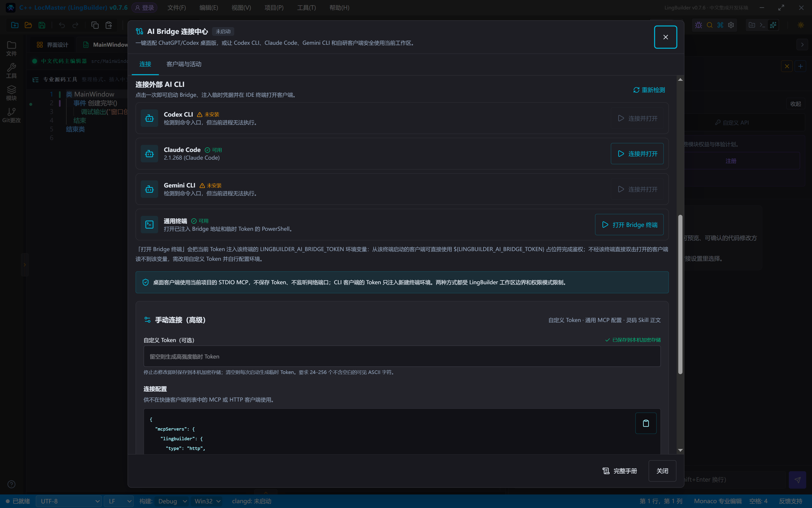This screenshot has height=508, width=812.
Task: Open settings gear in toolbar
Action: tap(731, 25)
